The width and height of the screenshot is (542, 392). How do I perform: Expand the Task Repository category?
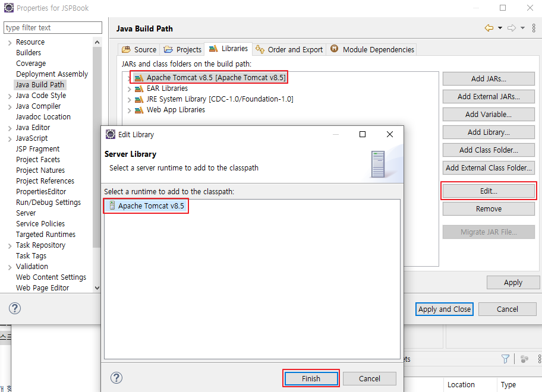tap(10, 246)
